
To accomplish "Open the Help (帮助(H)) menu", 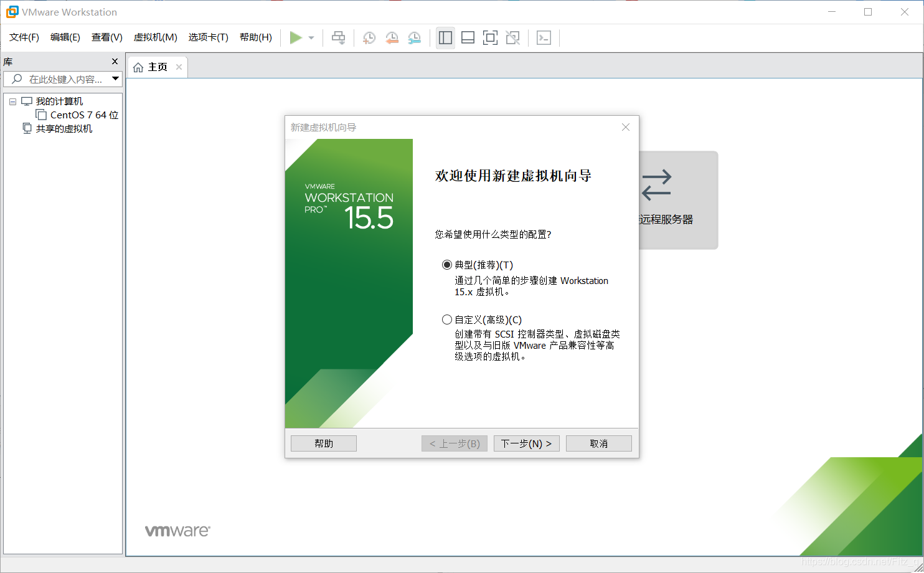I will (256, 37).
